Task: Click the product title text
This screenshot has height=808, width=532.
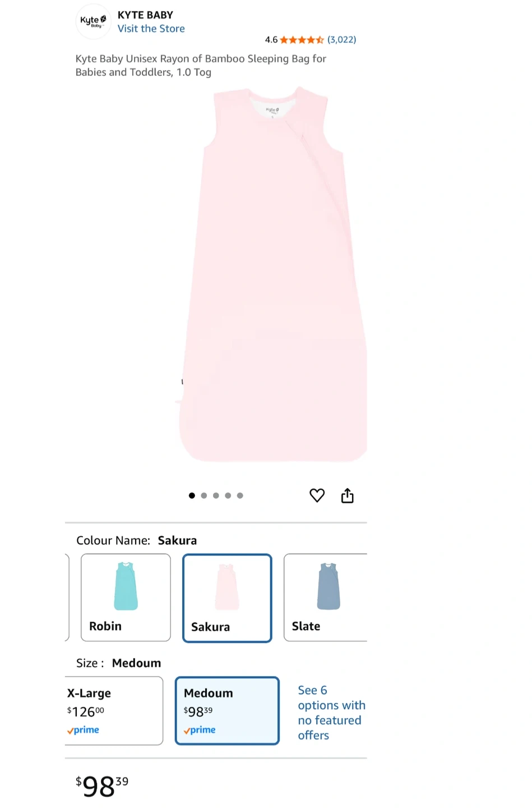Action: (x=201, y=65)
